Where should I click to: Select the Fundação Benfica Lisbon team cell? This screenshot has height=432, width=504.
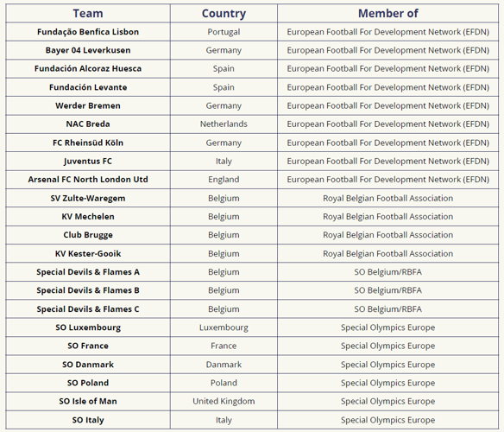click(88, 32)
